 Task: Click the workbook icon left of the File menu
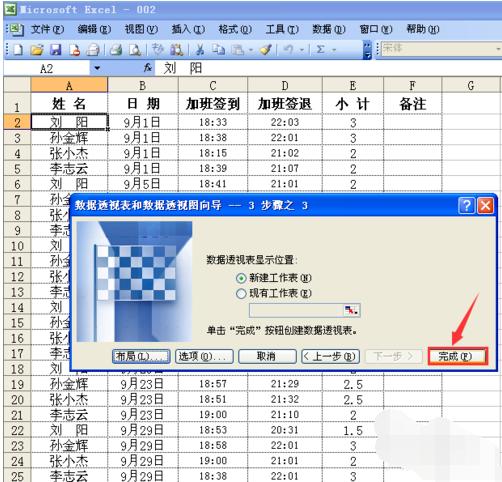[x=16, y=30]
